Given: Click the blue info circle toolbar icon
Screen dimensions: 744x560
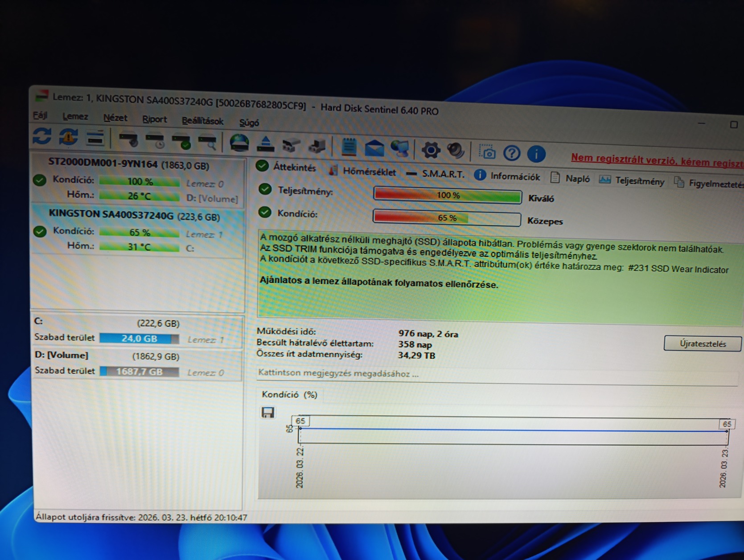Looking at the screenshot, I should [x=536, y=154].
